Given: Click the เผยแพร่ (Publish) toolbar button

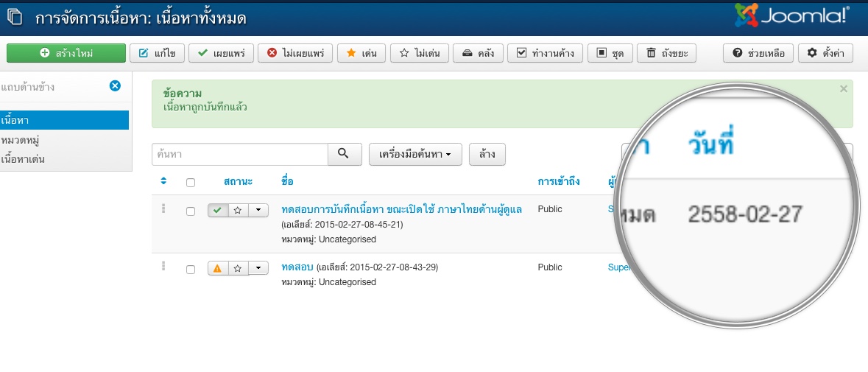Looking at the screenshot, I should [221, 53].
